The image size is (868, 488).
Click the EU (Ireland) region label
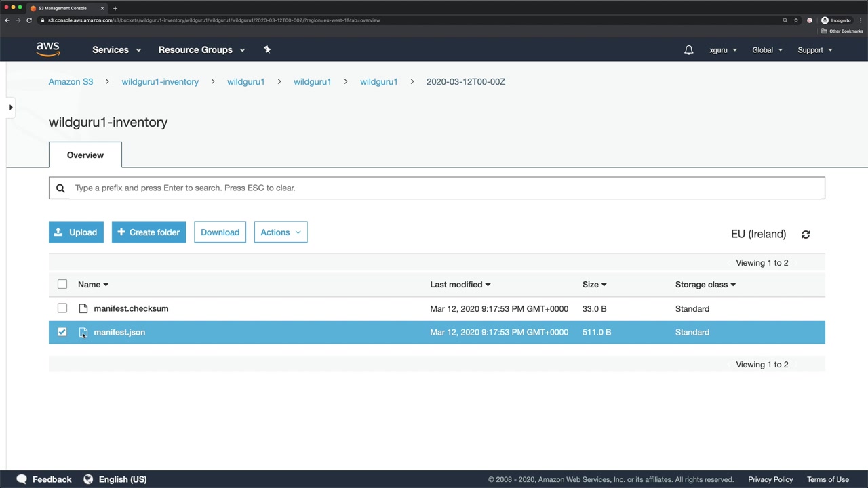[758, 234]
